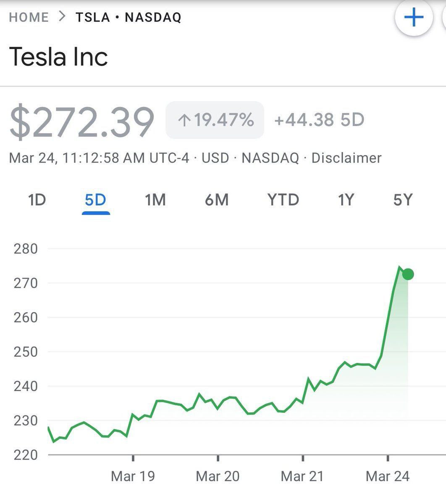Show the 5Y chart range
Viewport: 446px width, 504px height.
point(403,200)
